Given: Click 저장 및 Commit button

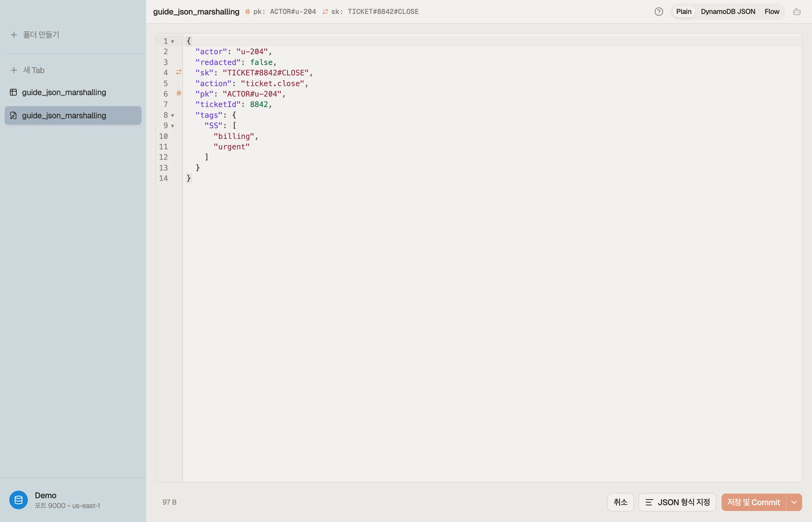Looking at the screenshot, I should click(x=753, y=502).
